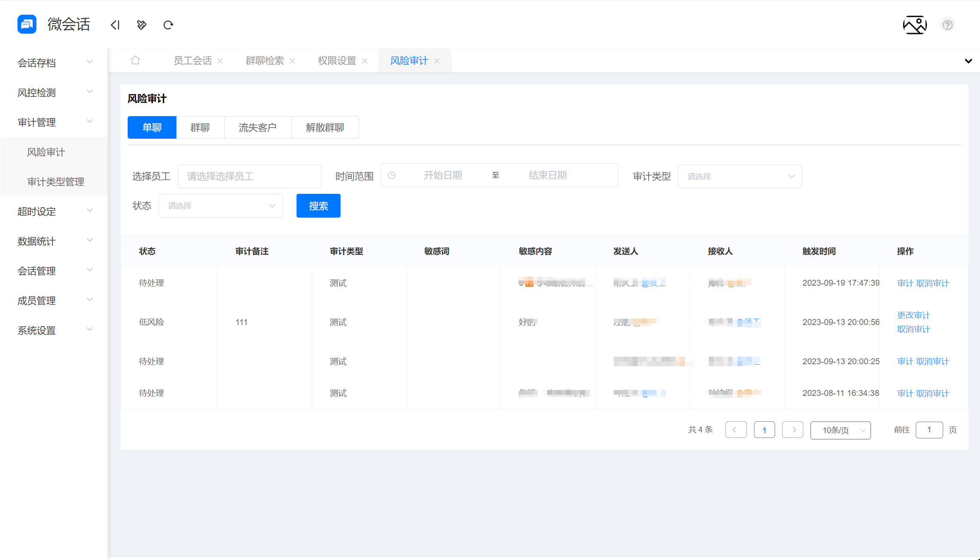Go home using the house icon on tab bar
980x560 pixels.
[135, 60]
